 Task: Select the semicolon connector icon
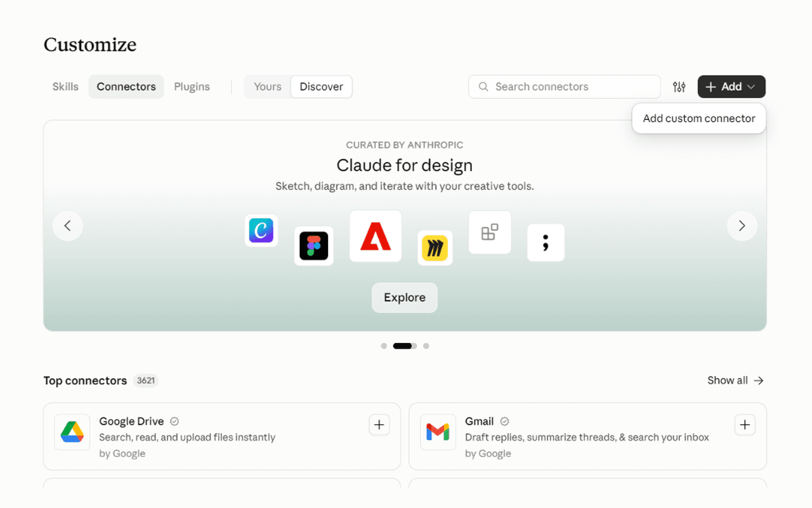546,243
